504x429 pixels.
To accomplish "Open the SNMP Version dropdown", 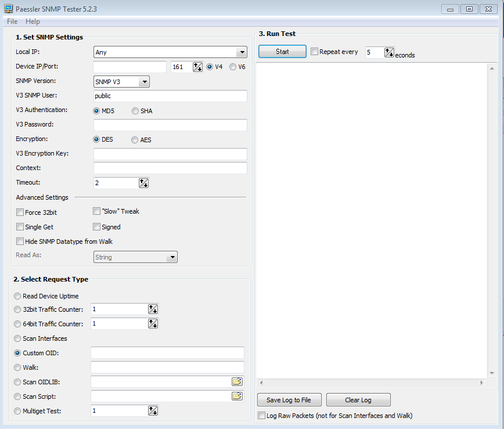I will (145, 82).
